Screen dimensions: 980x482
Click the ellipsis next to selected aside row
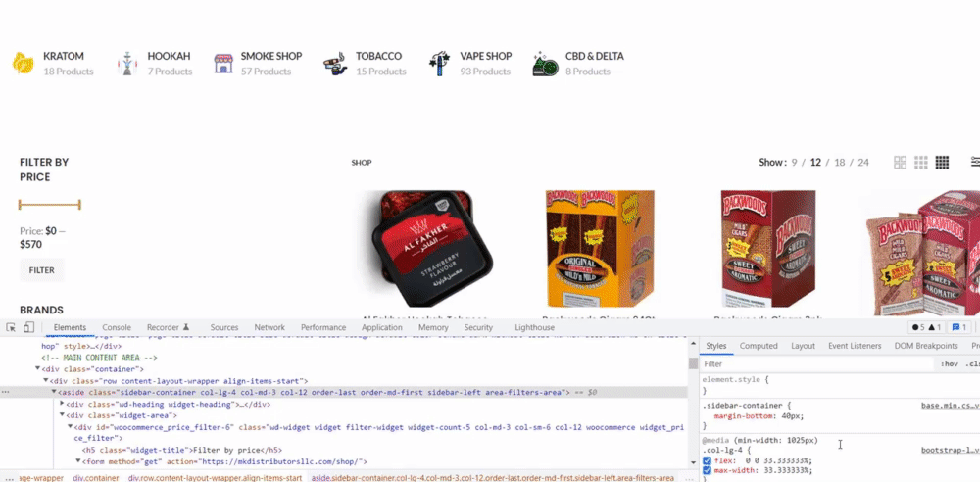[x=5, y=393]
